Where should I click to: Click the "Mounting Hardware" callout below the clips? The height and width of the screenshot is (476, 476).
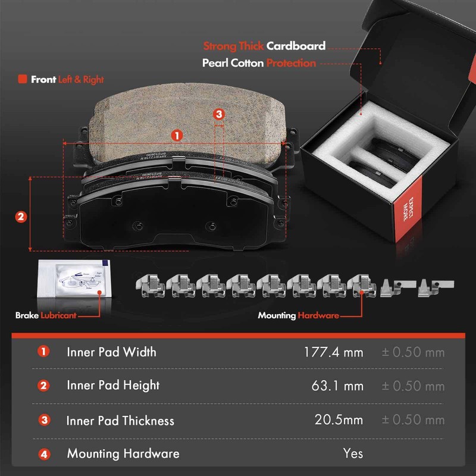pos(299,315)
